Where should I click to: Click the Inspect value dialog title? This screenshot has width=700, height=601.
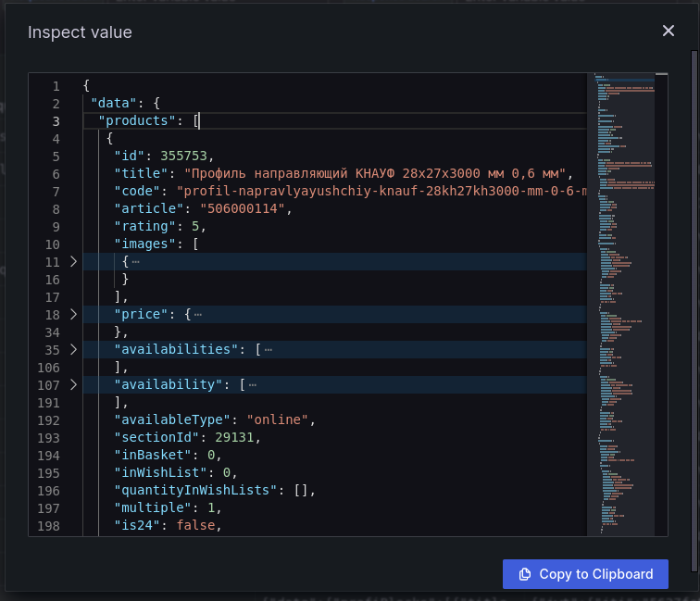[80, 32]
